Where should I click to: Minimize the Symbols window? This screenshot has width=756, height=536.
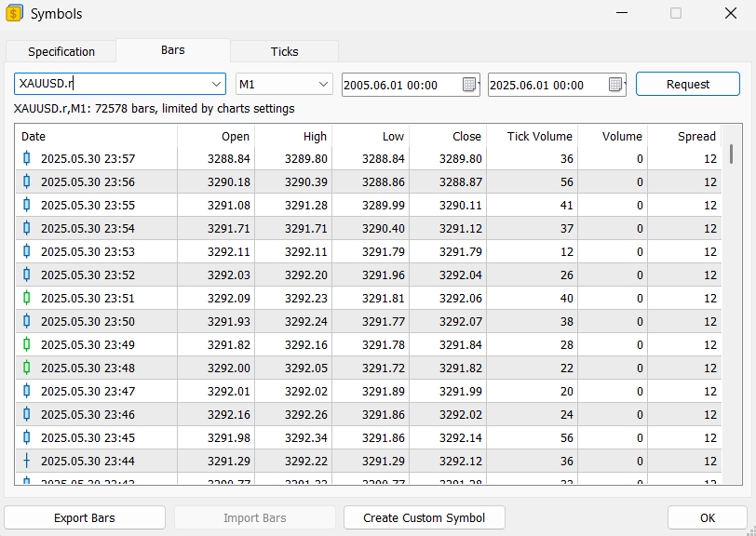tap(622, 13)
